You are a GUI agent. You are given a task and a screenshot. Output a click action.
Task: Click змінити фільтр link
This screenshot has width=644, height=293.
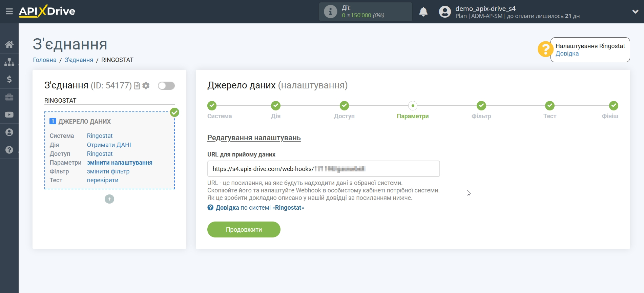pos(108,171)
